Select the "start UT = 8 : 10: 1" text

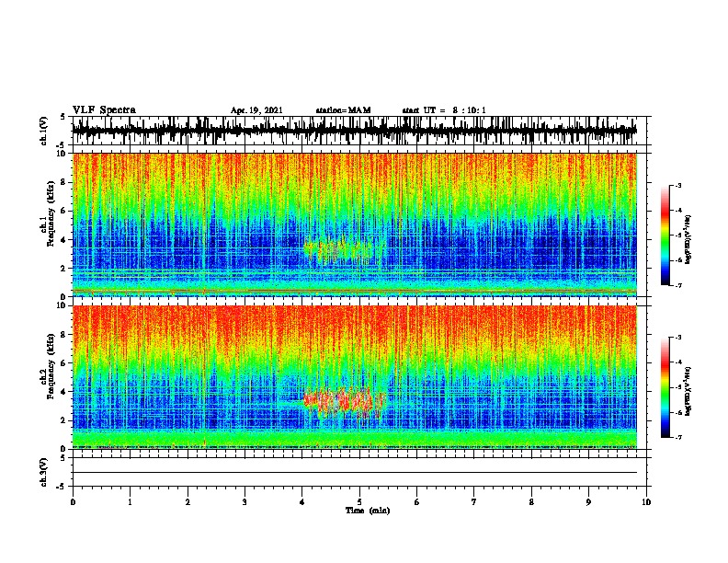tap(443, 110)
